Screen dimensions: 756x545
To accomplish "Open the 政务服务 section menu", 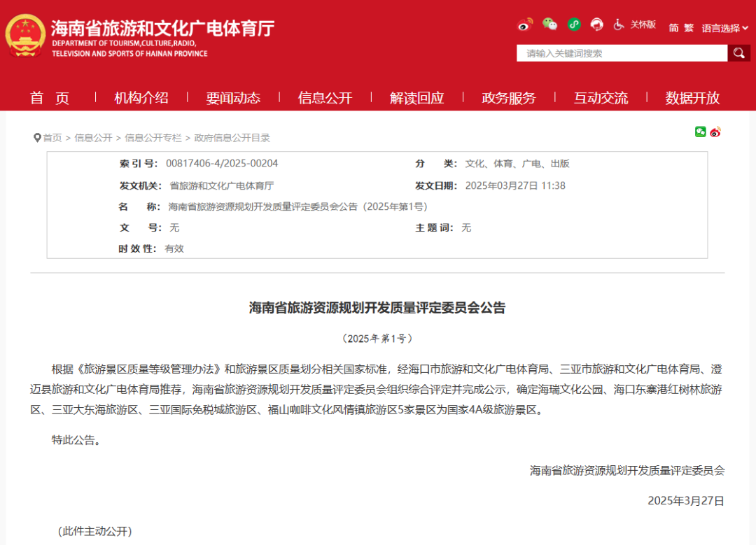I will pyautogui.click(x=509, y=98).
